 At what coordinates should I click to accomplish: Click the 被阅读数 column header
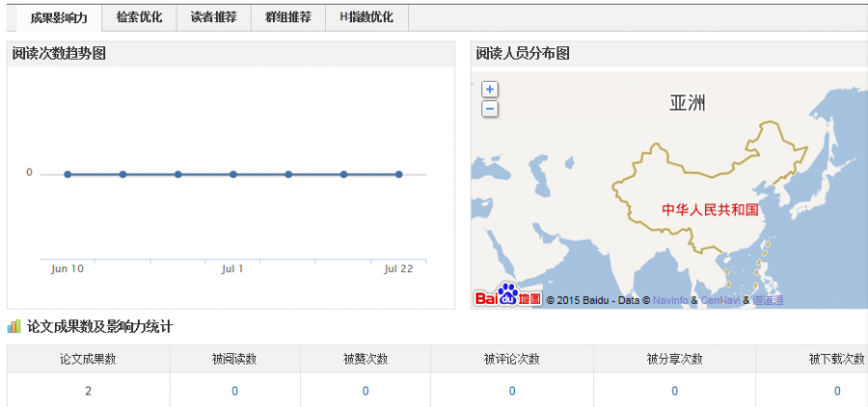(x=234, y=359)
